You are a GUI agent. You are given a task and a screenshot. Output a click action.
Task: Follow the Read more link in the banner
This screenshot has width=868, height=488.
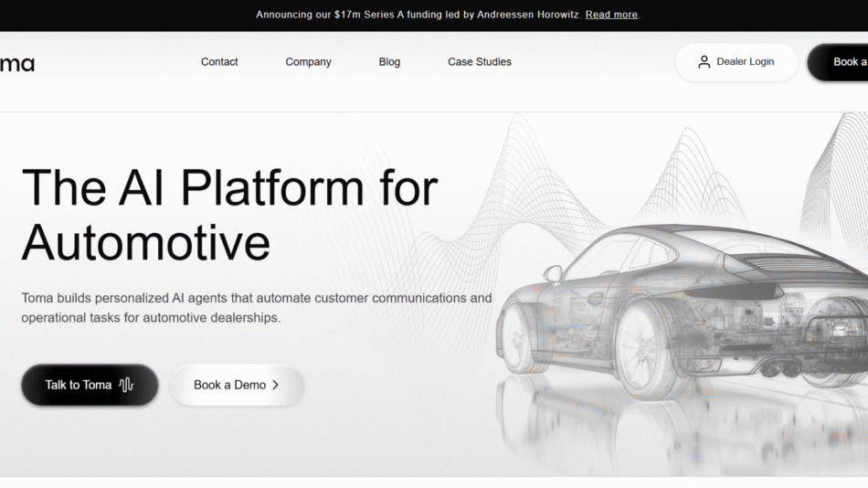coord(611,15)
